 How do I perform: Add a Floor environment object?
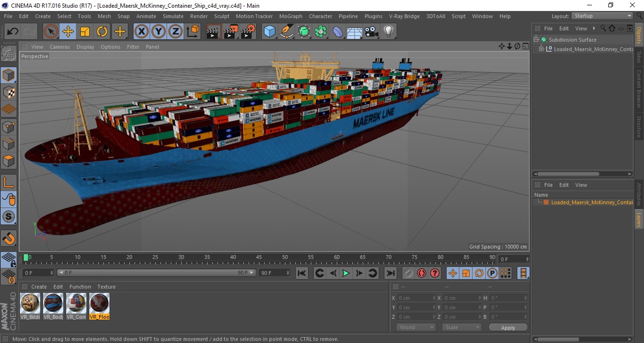(355, 32)
